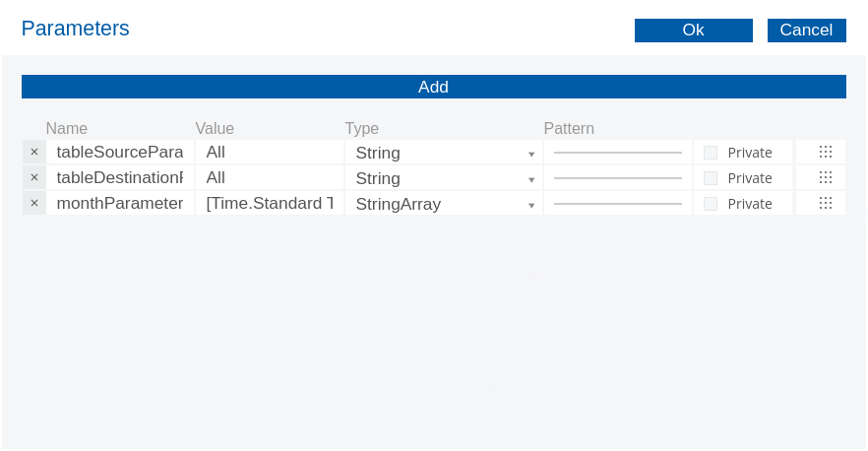Click the monthParameter value field
The image size is (868, 451).
tap(269, 204)
